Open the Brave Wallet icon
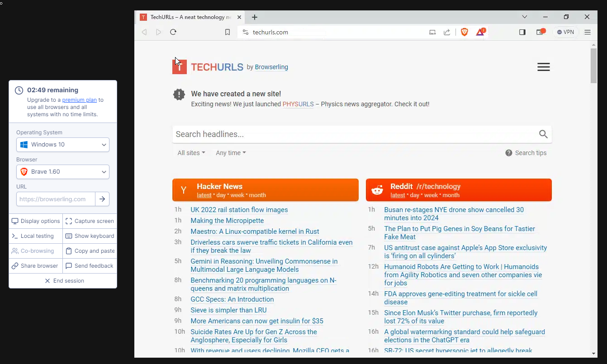The image size is (607, 364). click(x=540, y=32)
